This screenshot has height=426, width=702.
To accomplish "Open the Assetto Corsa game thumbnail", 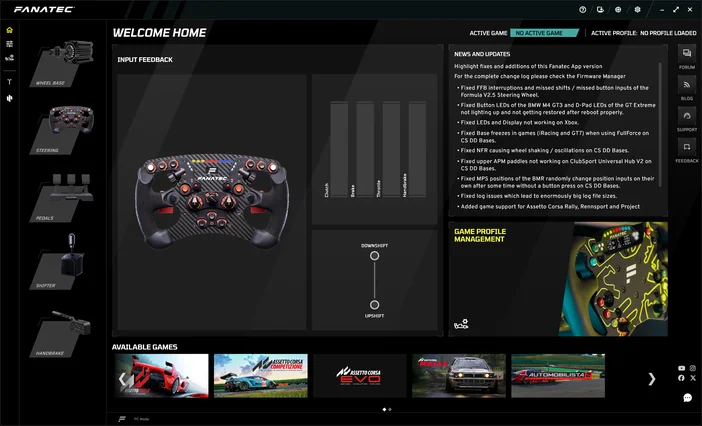I will click(162, 376).
